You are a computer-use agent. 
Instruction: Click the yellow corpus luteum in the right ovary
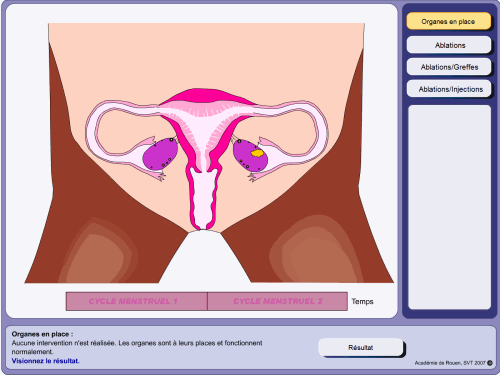(257, 153)
